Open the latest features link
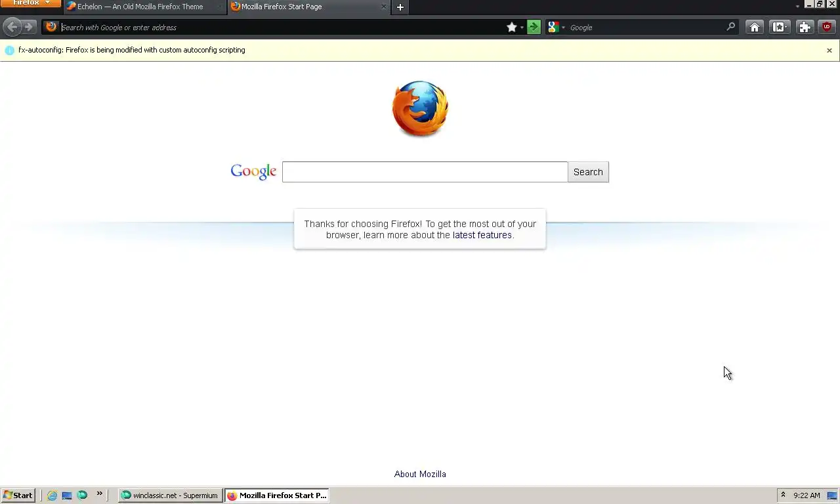The image size is (840, 504). (x=482, y=235)
